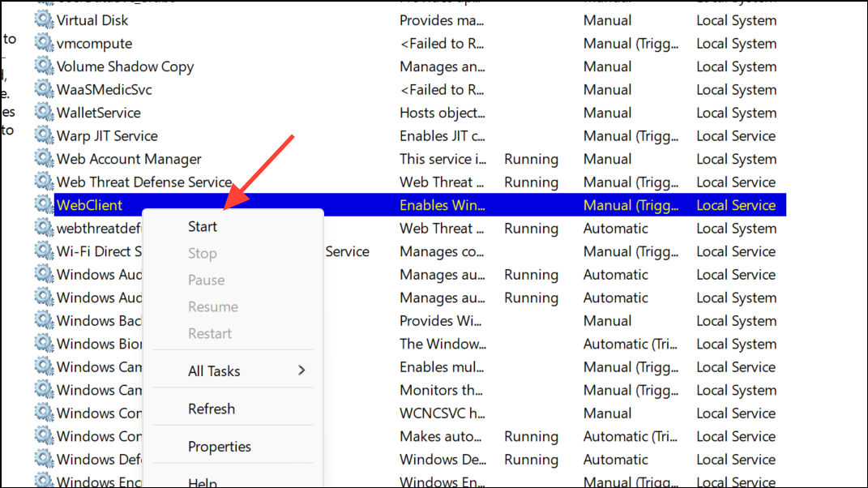Screen dimensions: 868x488
Task: Open Properties from the context menu
Action: 220,447
